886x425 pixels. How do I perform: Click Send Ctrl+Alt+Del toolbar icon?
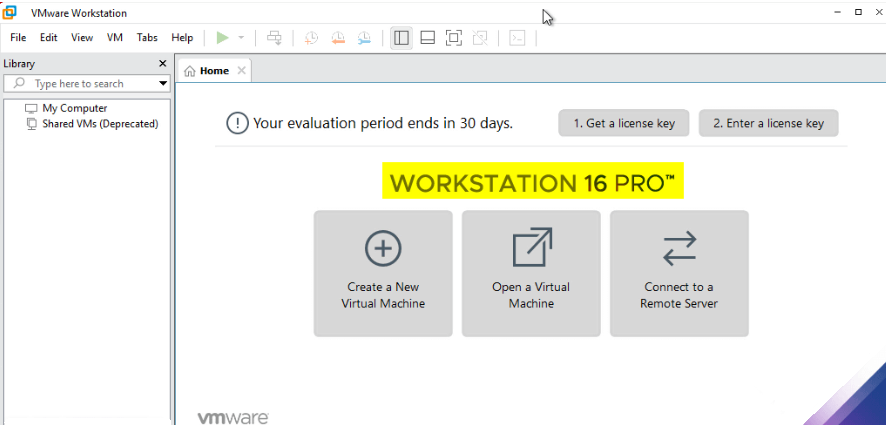(275, 38)
